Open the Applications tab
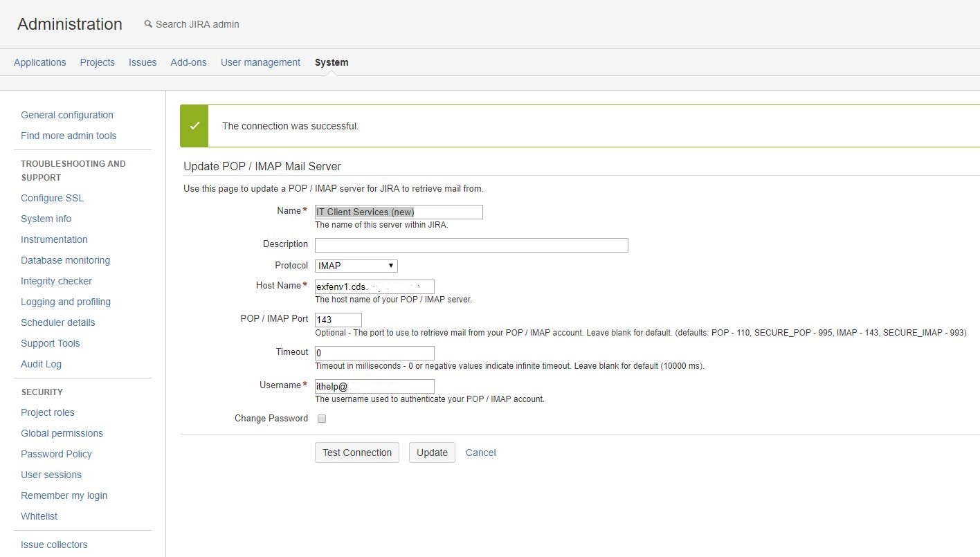 (x=40, y=62)
